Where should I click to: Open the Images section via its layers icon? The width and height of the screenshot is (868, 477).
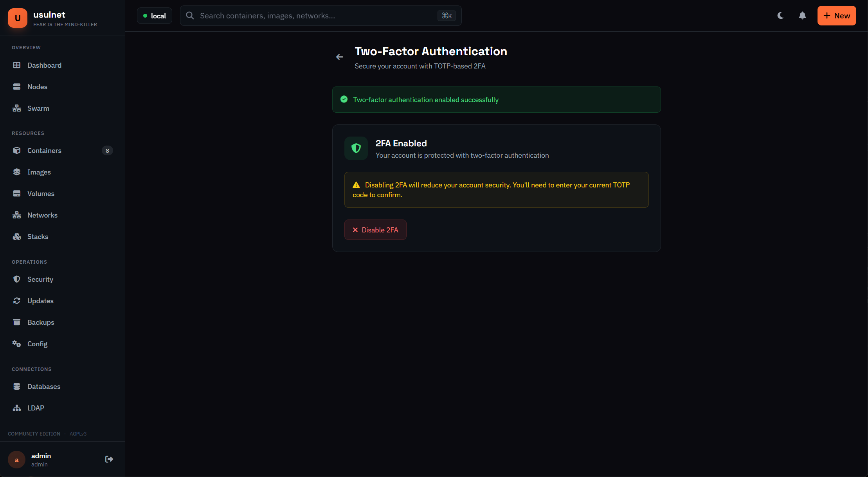(x=17, y=172)
